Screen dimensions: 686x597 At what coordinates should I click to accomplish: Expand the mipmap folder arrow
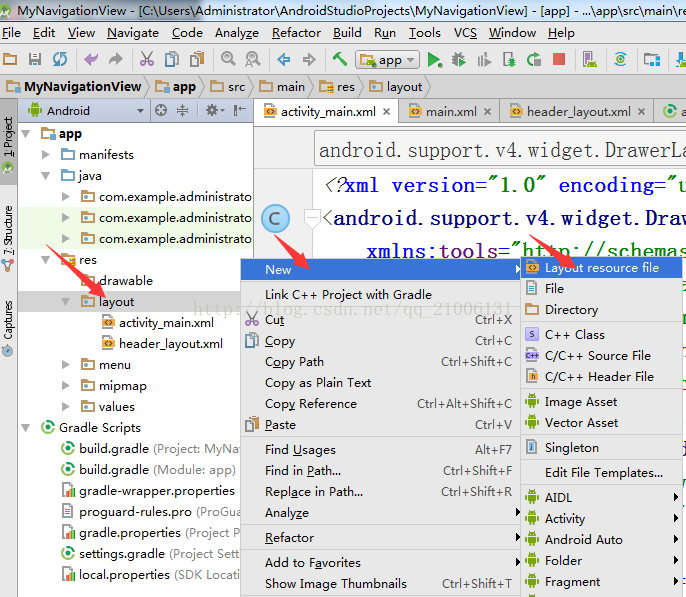(66, 386)
